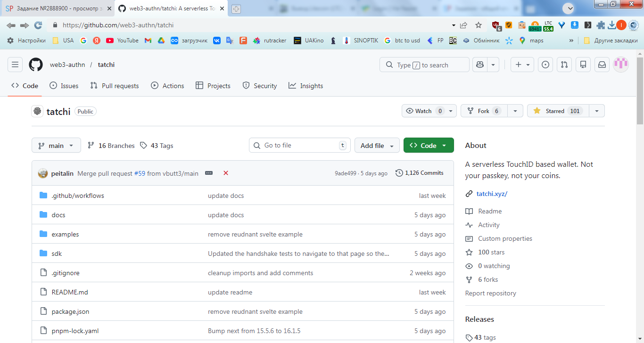This screenshot has width=644, height=343.
Task: Click the failed status X on latest commit
Action: [x=226, y=173]
